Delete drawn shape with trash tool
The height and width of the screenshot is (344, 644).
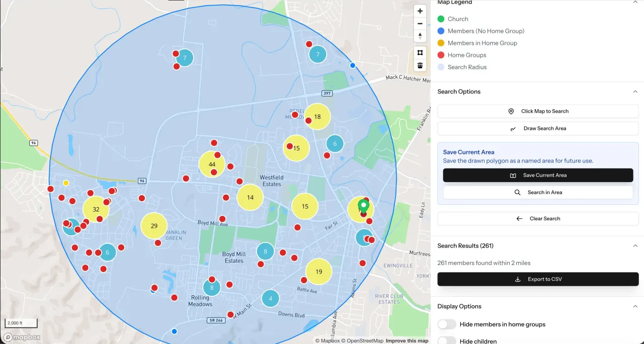coord(420,65)
